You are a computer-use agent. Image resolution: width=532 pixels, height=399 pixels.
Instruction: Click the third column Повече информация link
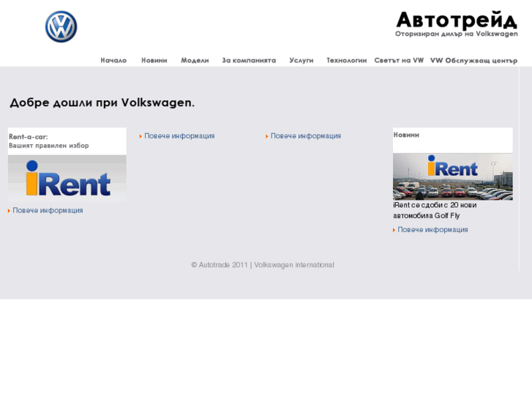[x=305, y=136]
